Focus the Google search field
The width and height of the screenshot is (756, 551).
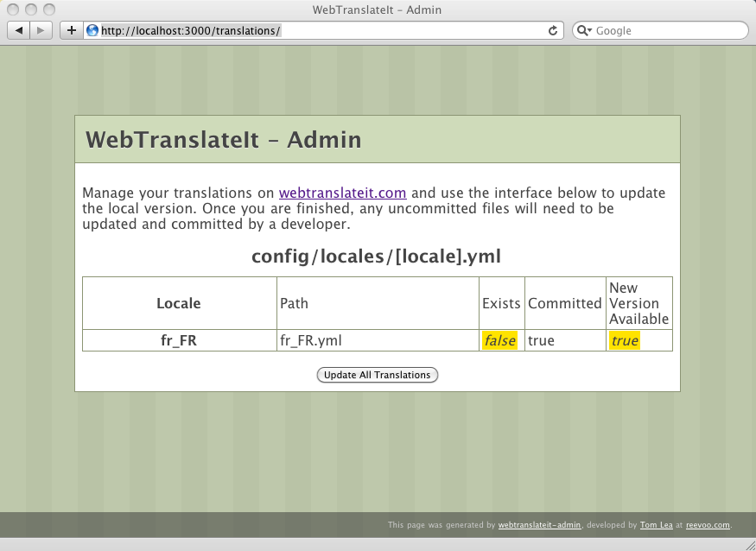(x=660, y=30)
